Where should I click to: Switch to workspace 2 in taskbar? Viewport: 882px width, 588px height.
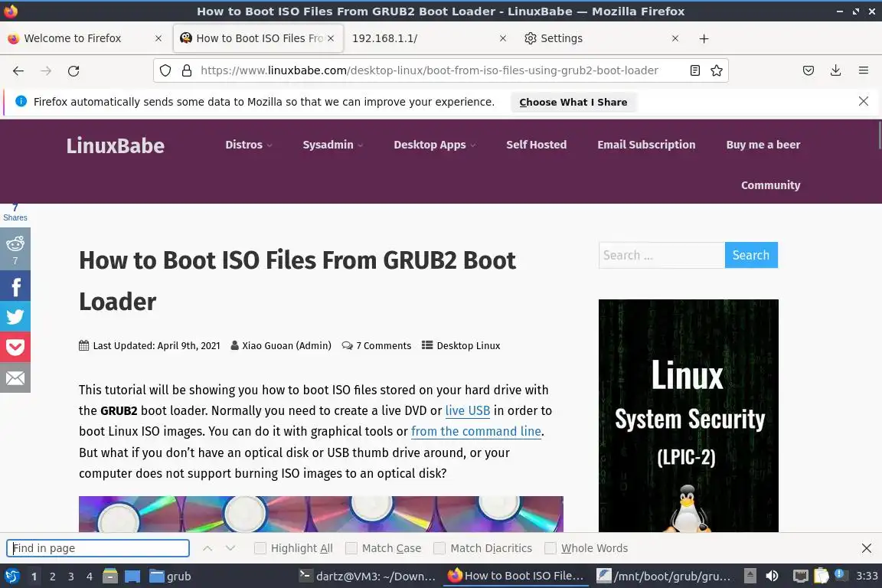tap(52, 577)
